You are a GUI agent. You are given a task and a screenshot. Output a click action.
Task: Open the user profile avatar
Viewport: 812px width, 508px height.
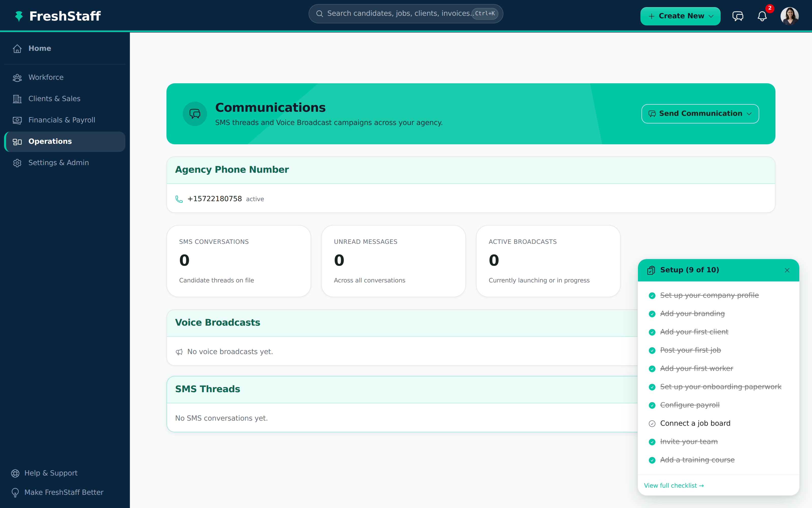(x=789, y=16)
